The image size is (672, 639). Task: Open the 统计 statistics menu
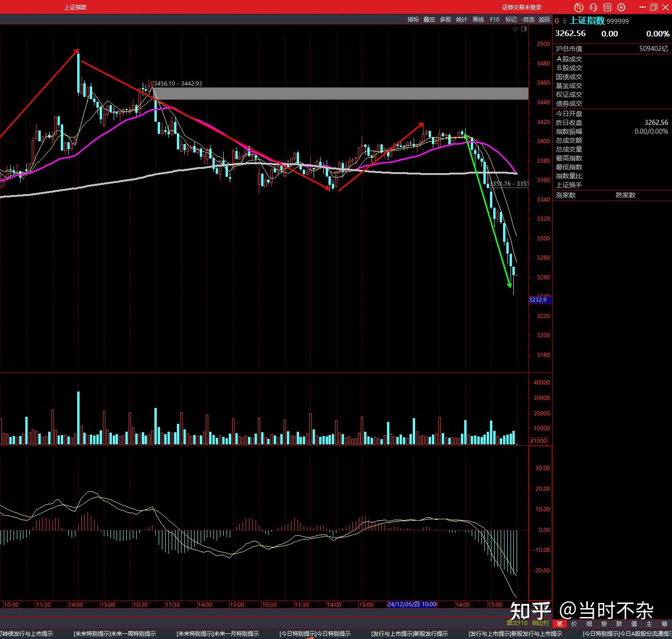point(462,19)
